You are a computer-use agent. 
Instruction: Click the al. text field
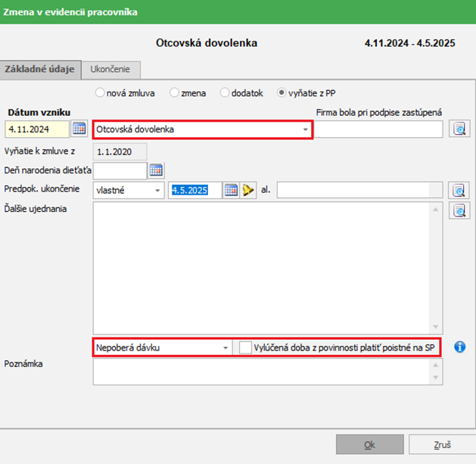pyautogui.click(x=359, y=191)
